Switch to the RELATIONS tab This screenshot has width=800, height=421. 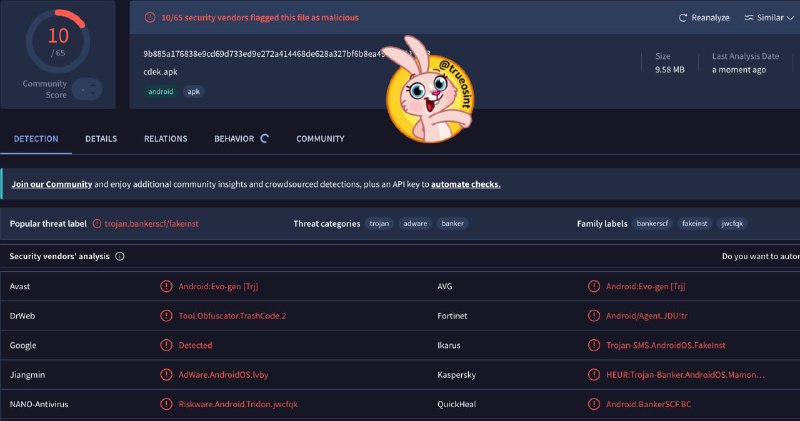(x=165, y=139)
